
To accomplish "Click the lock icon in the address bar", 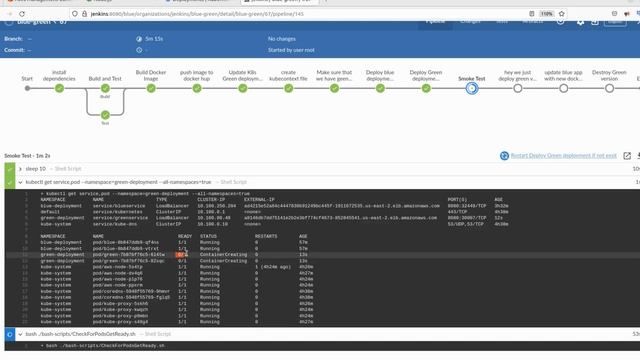I will 84,14.
